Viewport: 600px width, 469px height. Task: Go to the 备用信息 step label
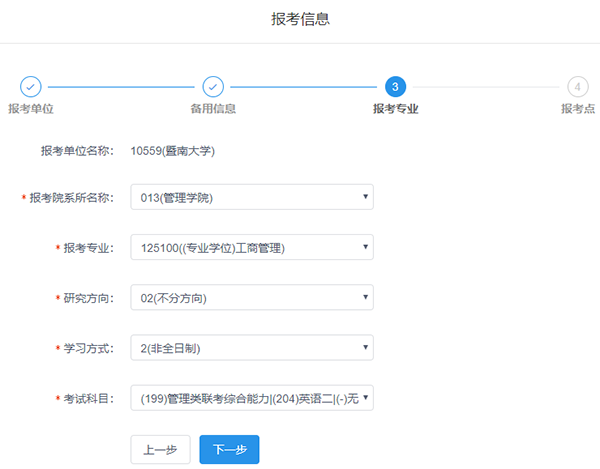tap(213, 109)
